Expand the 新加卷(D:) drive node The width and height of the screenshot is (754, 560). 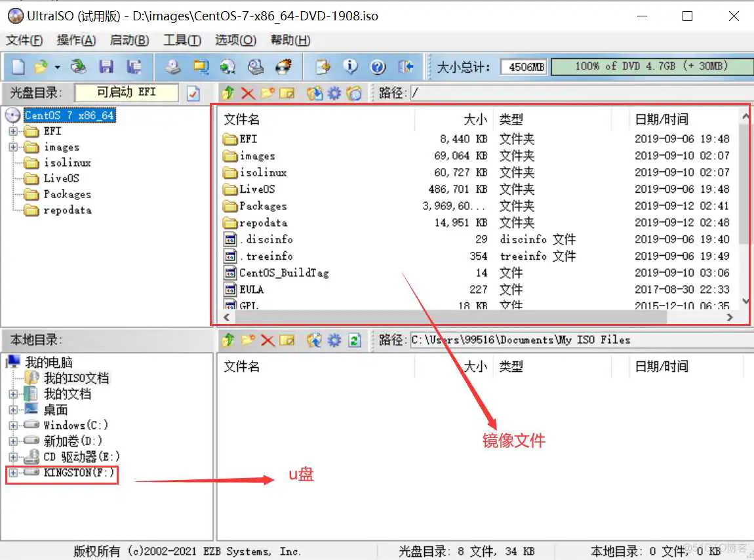point(13,441)
